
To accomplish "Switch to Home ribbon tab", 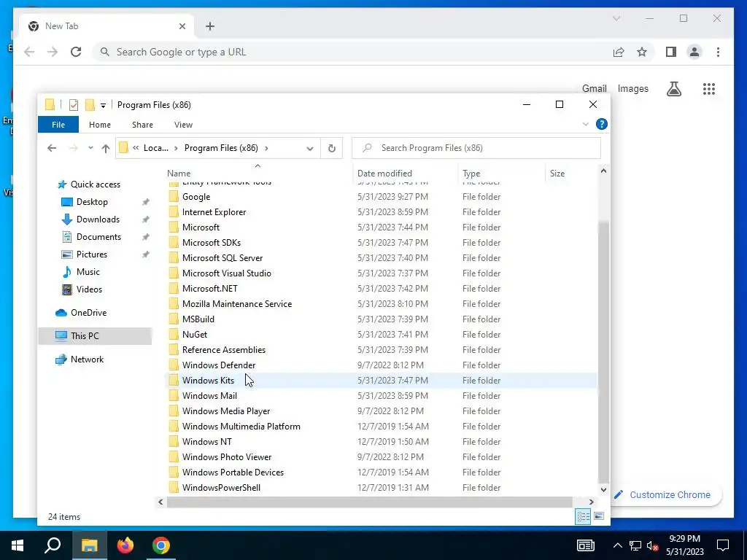I will tap(99, 125).
